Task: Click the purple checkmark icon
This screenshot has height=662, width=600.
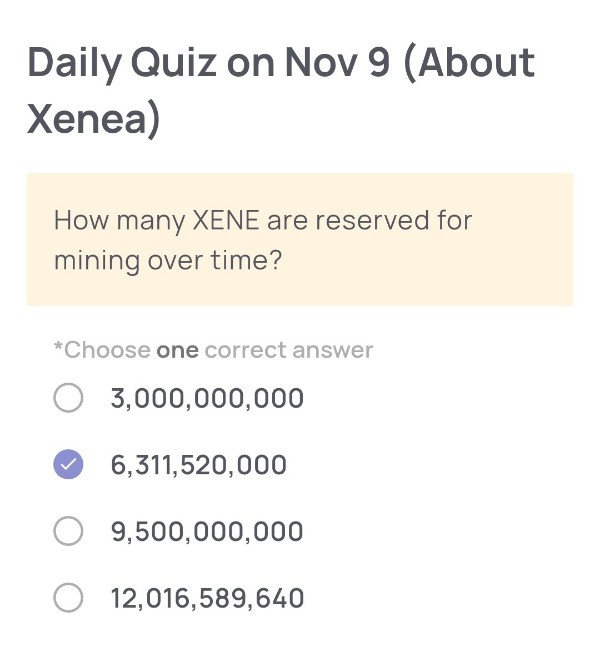Action: 68,465
